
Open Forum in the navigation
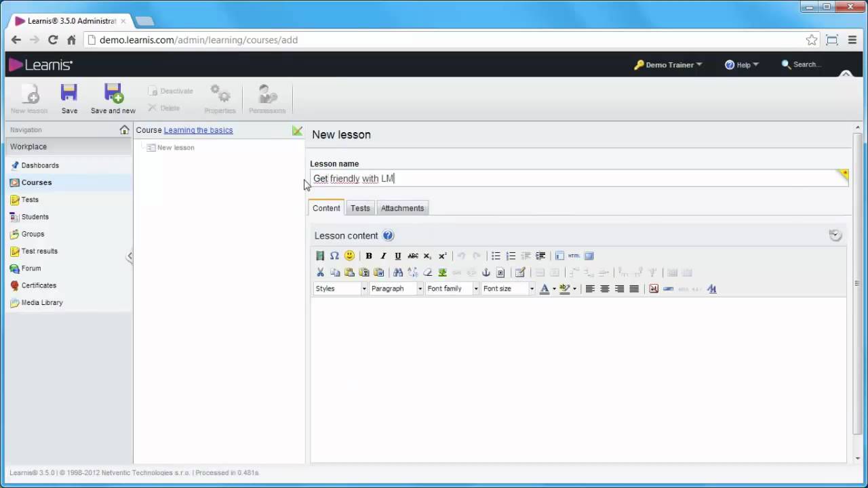31,268
